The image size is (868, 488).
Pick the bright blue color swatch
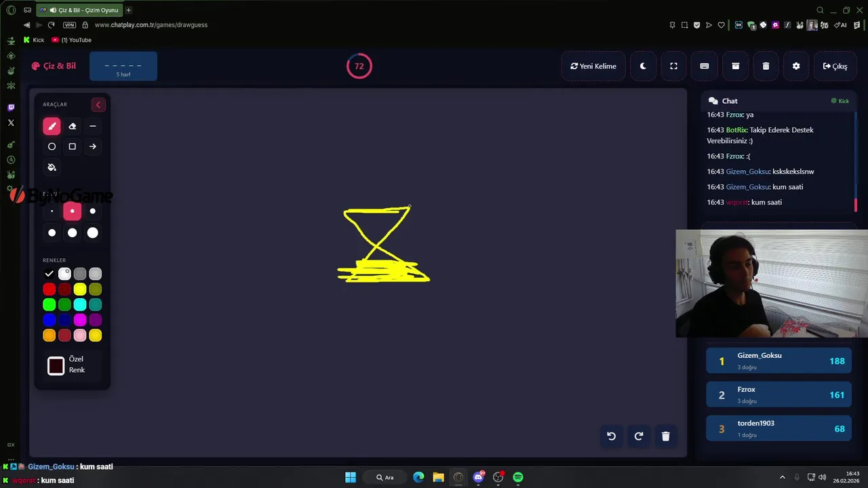49,320
